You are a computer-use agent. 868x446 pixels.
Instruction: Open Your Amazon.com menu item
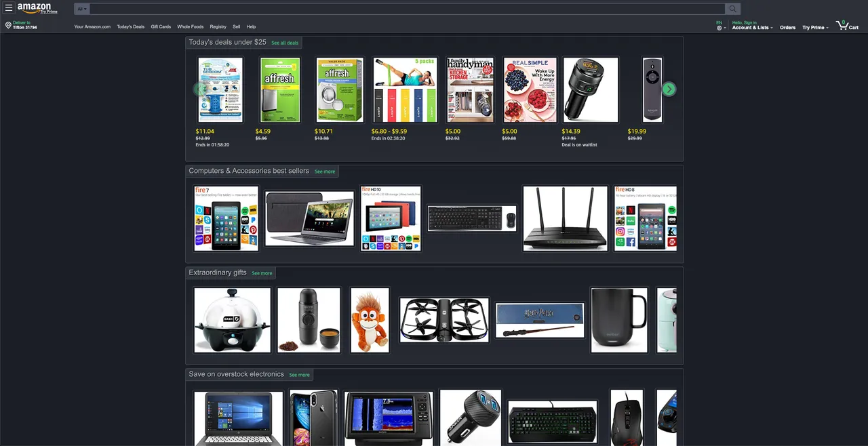click(92, 26)
